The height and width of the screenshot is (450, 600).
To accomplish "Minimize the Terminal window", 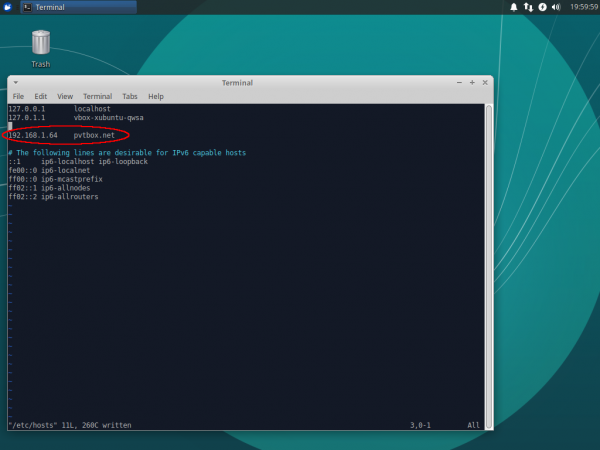I will click(459, 82).
